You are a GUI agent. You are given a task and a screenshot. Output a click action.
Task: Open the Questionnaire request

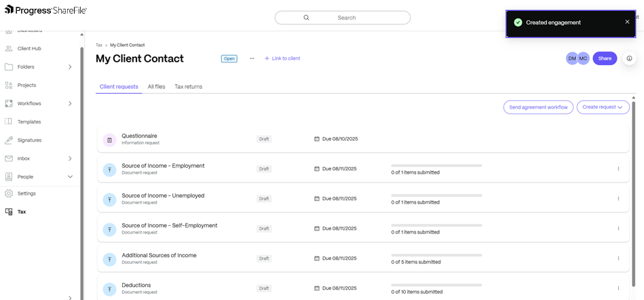[363, 139]
